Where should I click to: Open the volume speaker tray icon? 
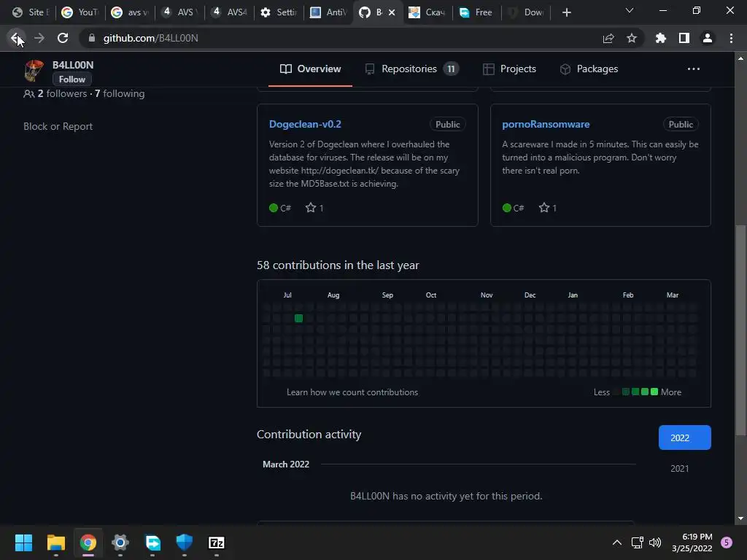tap(656, 542)
